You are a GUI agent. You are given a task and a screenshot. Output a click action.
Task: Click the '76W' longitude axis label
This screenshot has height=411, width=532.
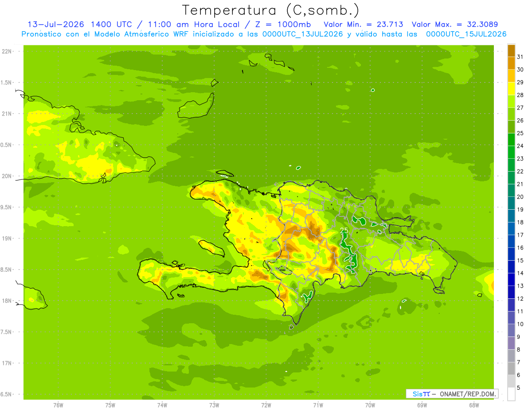[x=58, y=405]
